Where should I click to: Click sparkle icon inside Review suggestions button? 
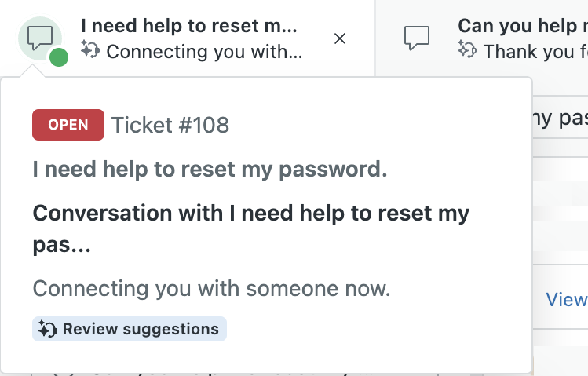tap(47, 330)
